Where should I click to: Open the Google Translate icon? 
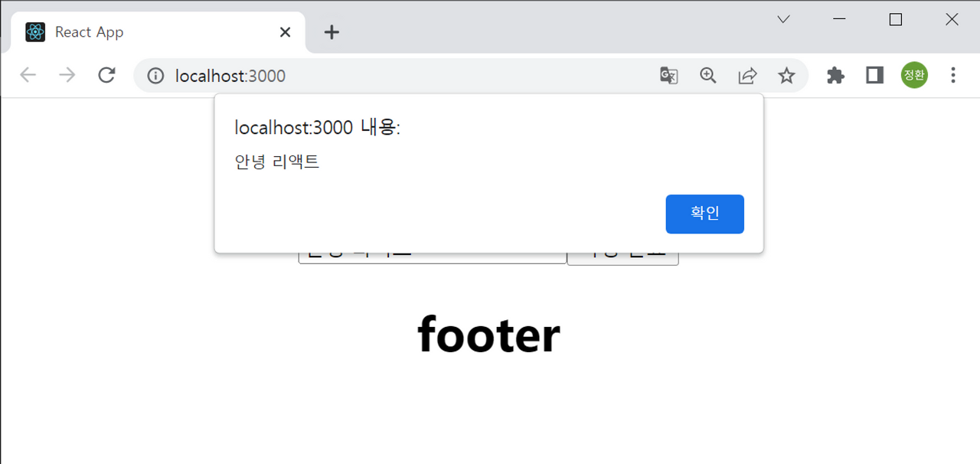click(669, 75)
